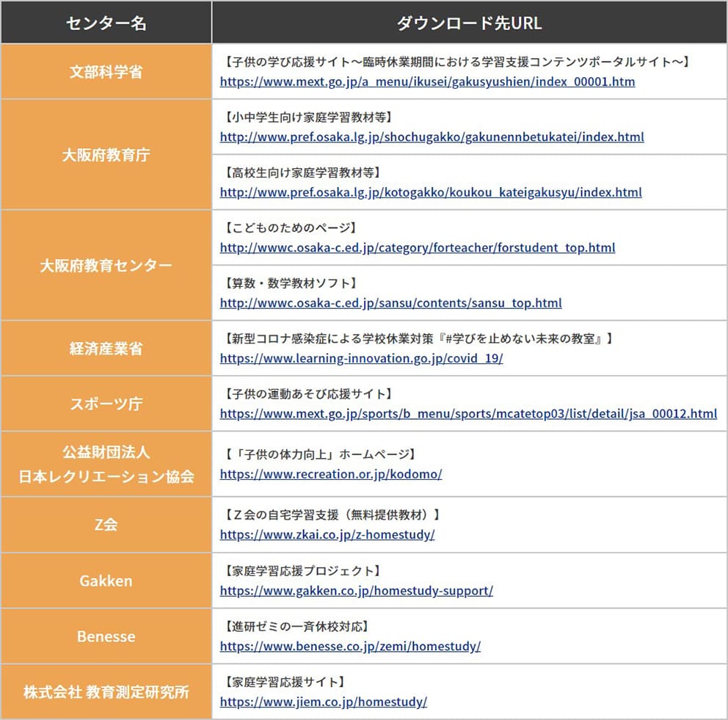Select the 大阪府教育センター cell

click(106, 265)
